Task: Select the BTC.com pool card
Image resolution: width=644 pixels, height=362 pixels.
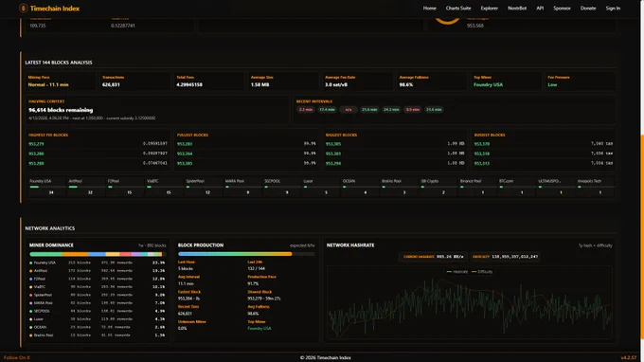Action: 516,187
